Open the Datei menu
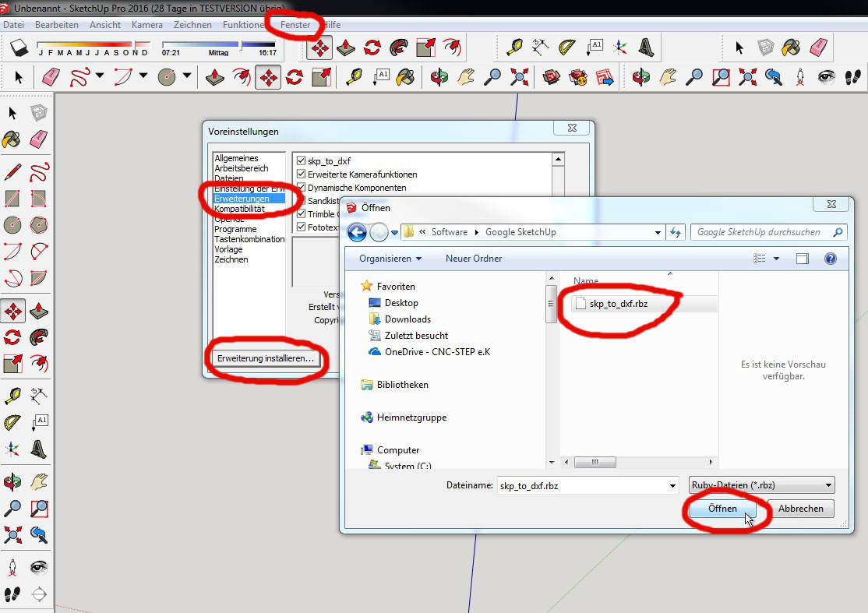 tap(13, 25)
